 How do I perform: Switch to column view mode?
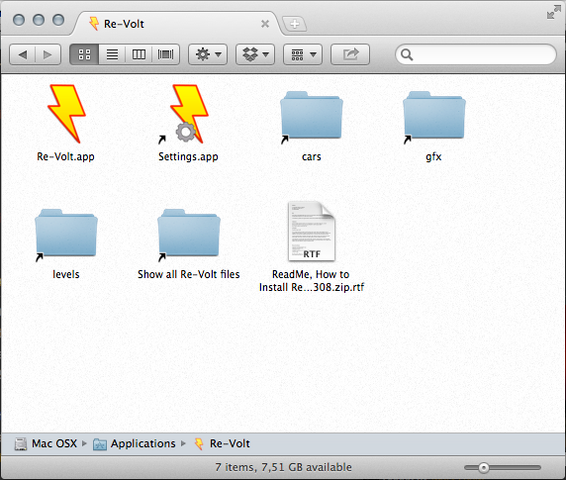139,55
